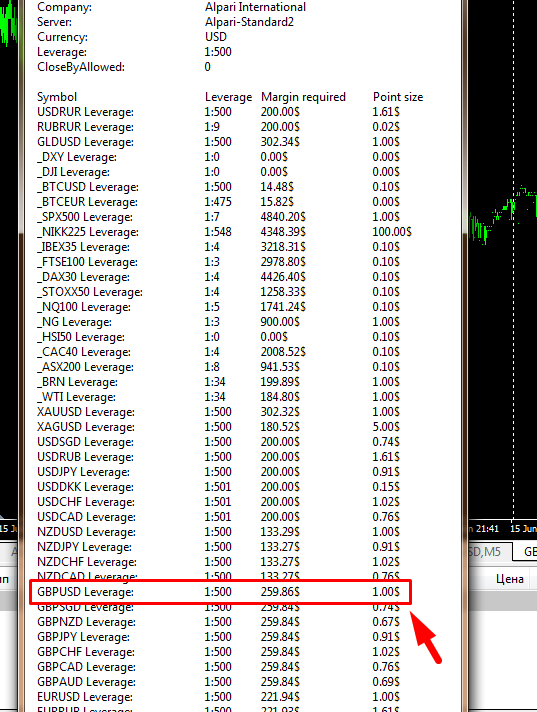Select the '_BRN Leverage:' row label

(x=78, y=382)
